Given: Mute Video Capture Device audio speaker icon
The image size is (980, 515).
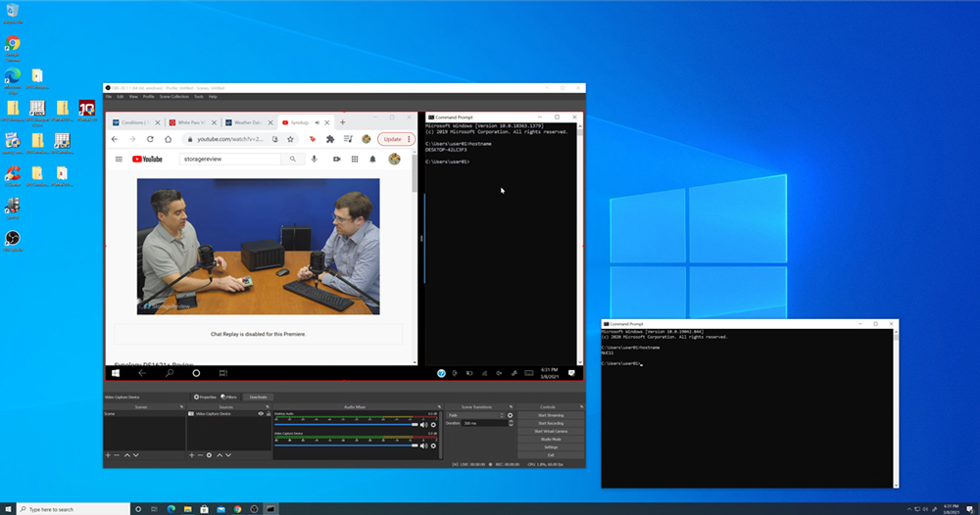Looking at the screenshot, I should click(x=423, y=445).
